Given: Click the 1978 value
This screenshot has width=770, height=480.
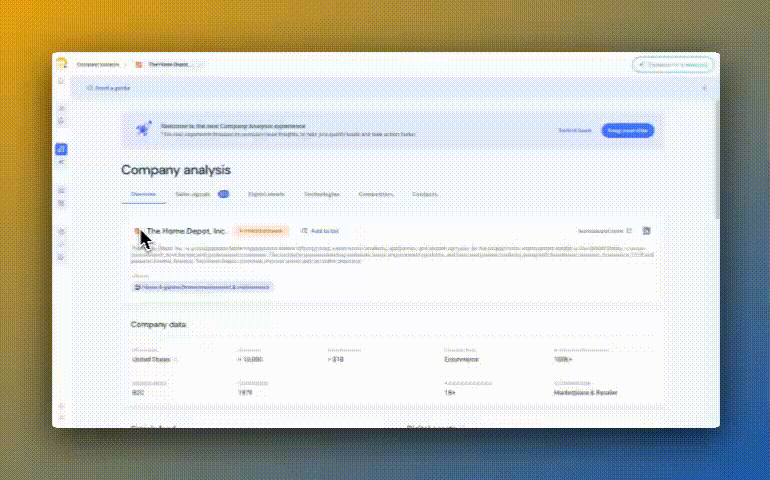Looking at the screenshot, I should [245, 393].
